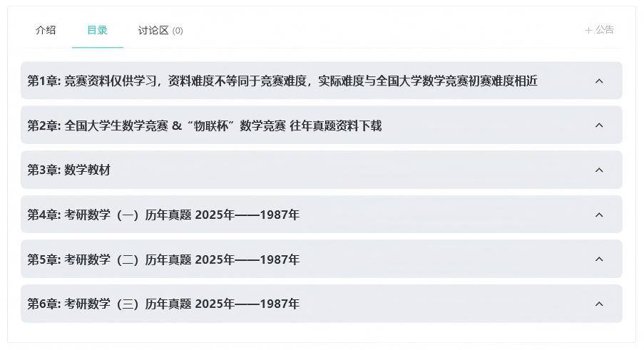
Task: Click the plus icon beside 公告
Action: click(x=588, y=30)
